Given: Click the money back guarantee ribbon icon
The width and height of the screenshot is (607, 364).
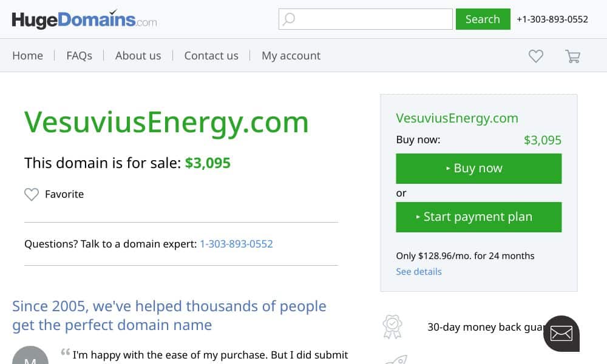Looking at the screenshot, I should (x=393, y=327).
